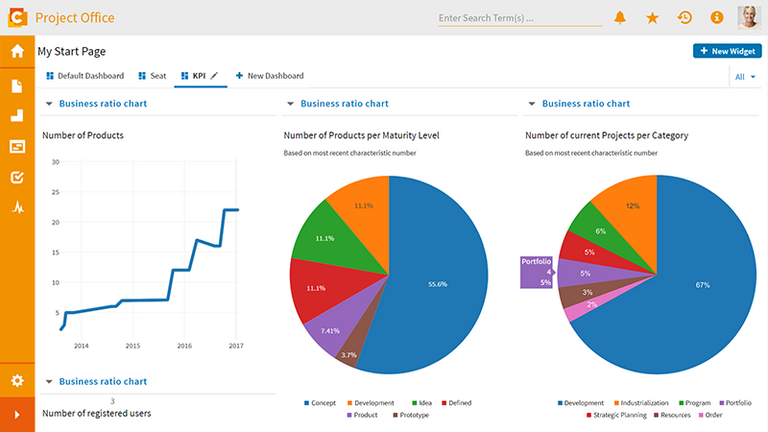Click the Project Office logo icon
Image resolution: width=768 pixels, height=432 pixels.
[17, 18]
